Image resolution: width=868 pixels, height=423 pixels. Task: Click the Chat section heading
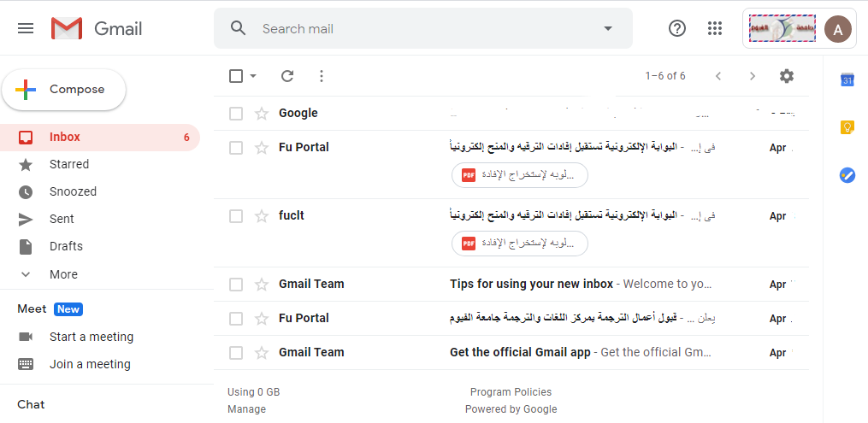(31, 404)
